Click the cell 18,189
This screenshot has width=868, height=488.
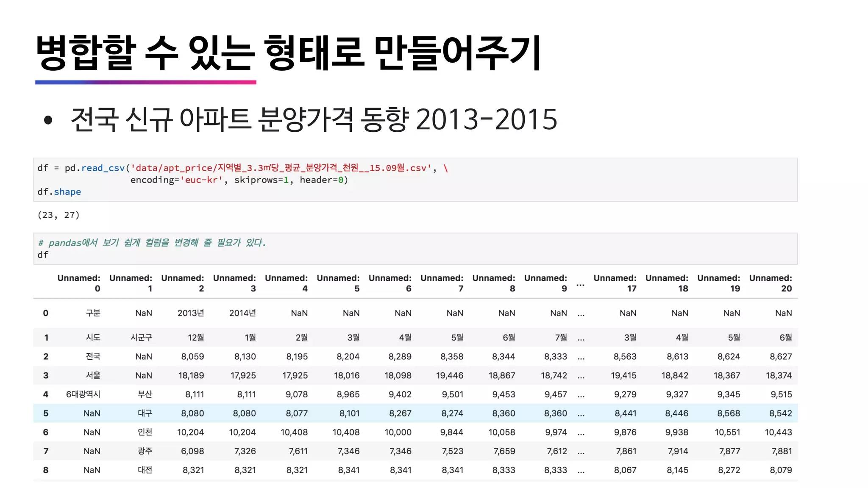(x=191, y=375)
